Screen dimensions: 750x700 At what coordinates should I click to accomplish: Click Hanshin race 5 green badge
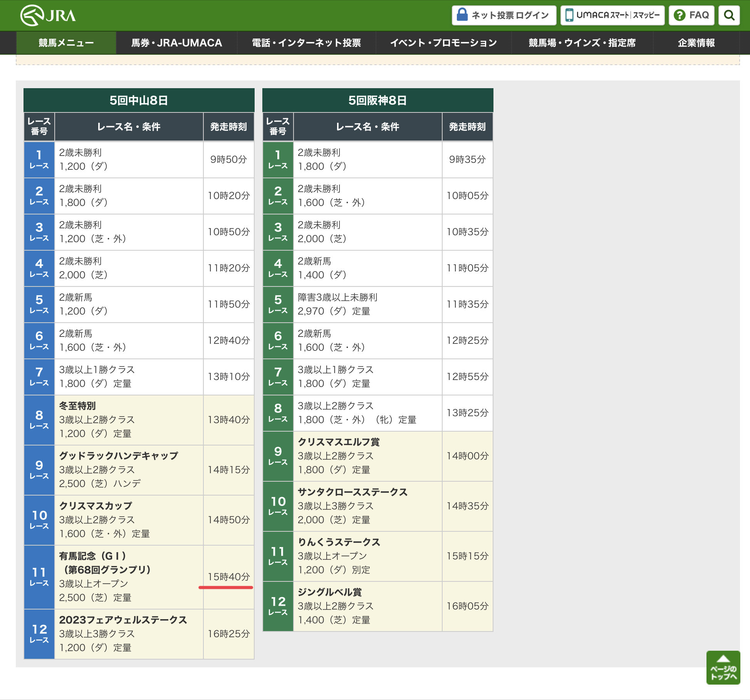[278, 304]
